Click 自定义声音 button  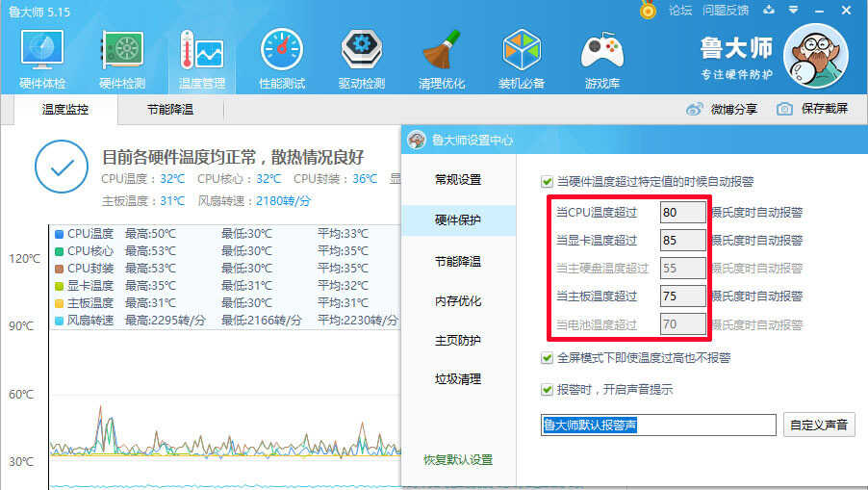click(x=819, y=425)
